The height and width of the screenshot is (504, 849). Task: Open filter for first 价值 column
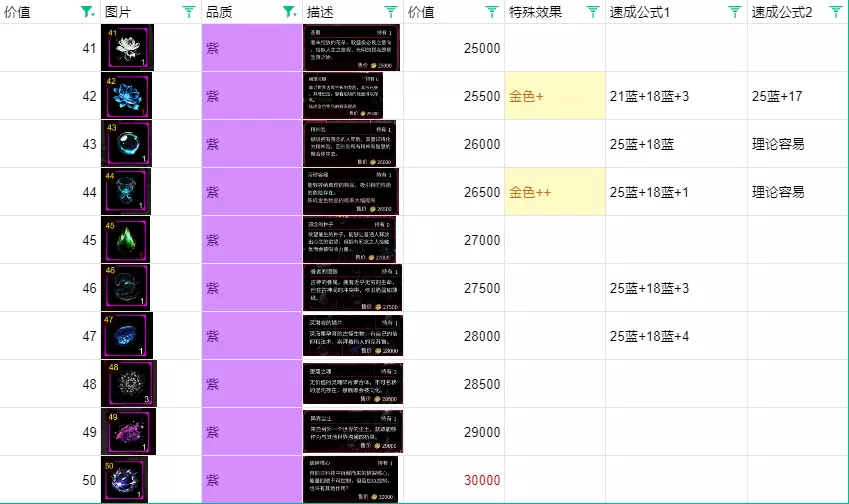tap(87, 11)
